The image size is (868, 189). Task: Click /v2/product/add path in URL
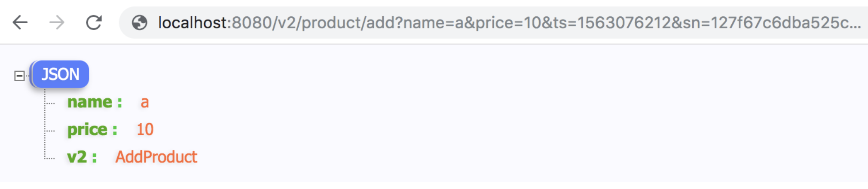coord(333,22)
